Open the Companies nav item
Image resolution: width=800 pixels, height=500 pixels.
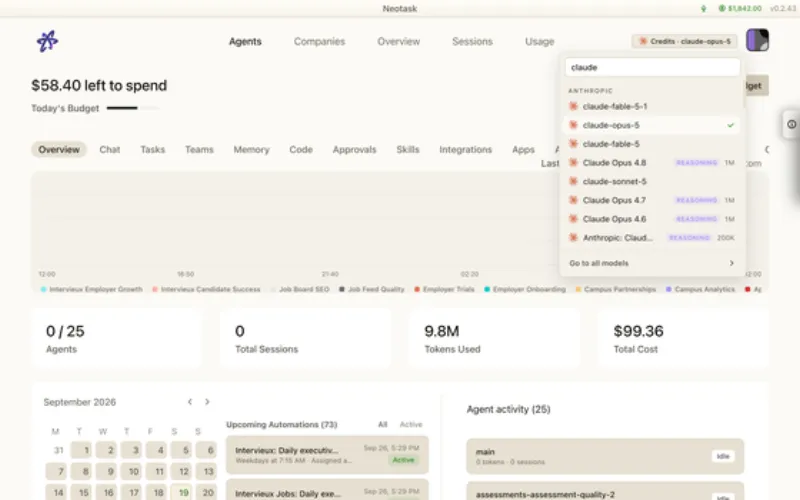[x=319, y=41]
